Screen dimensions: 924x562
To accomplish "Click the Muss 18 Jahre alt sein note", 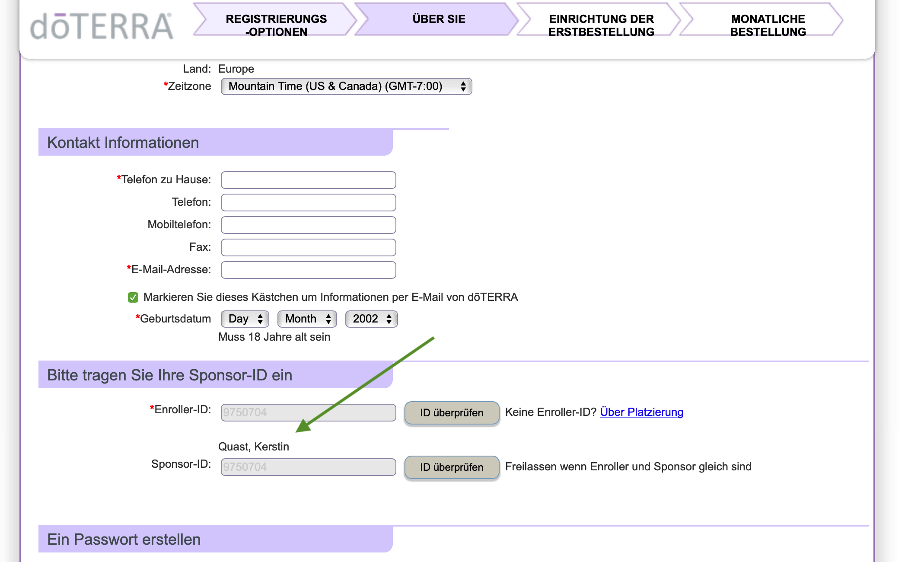I will coord(274,337).
